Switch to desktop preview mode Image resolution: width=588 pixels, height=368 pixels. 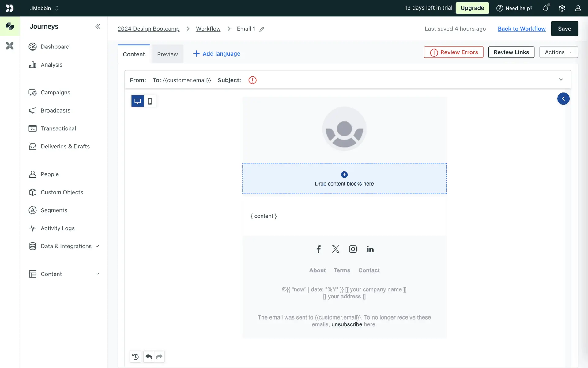tap(138, 101)
